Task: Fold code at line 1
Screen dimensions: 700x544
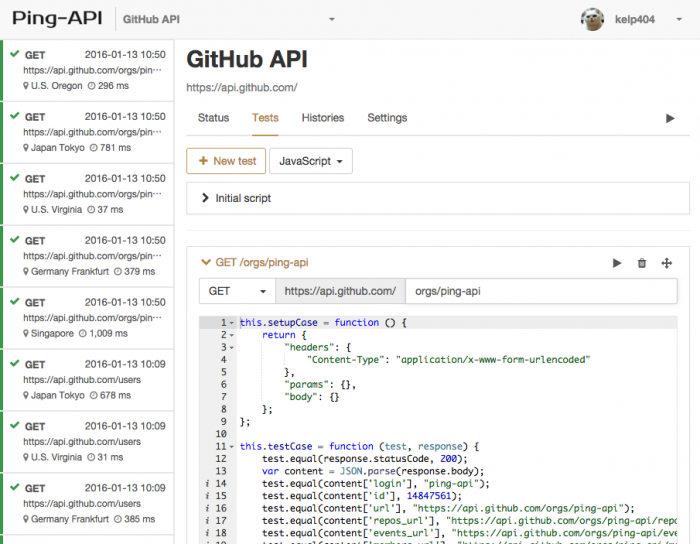Action: [x=232, y=323]
